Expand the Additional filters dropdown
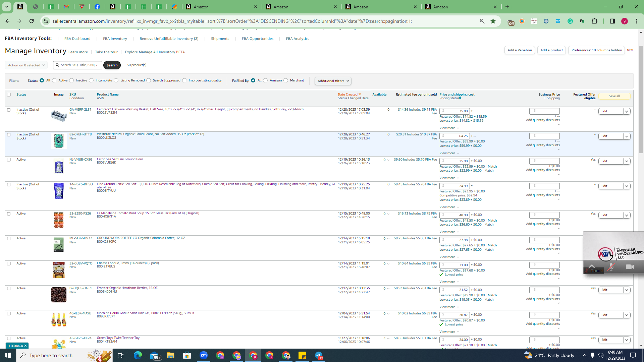The width and height of the screenshot is (644, 362). [x=333, y=81]
